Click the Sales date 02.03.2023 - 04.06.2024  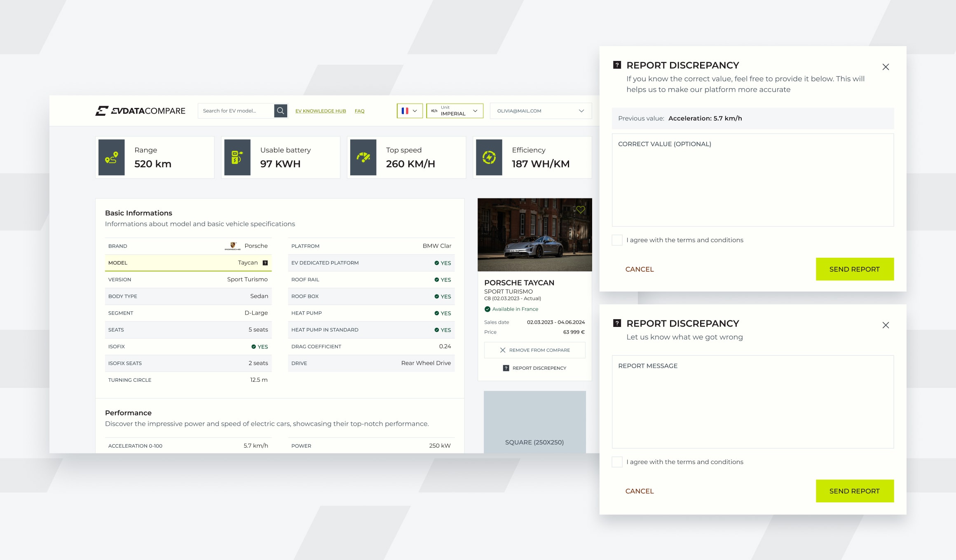(x=555, y=322)
